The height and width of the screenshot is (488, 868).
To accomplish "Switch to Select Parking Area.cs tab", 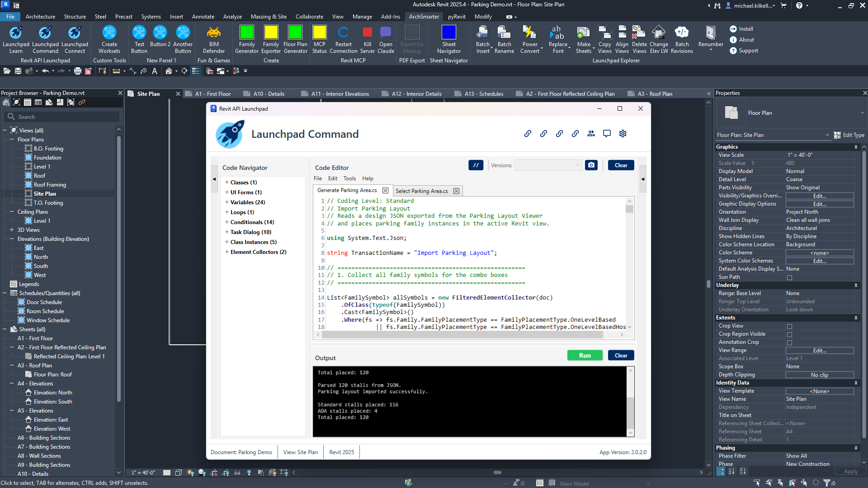I will coord(421,191).
